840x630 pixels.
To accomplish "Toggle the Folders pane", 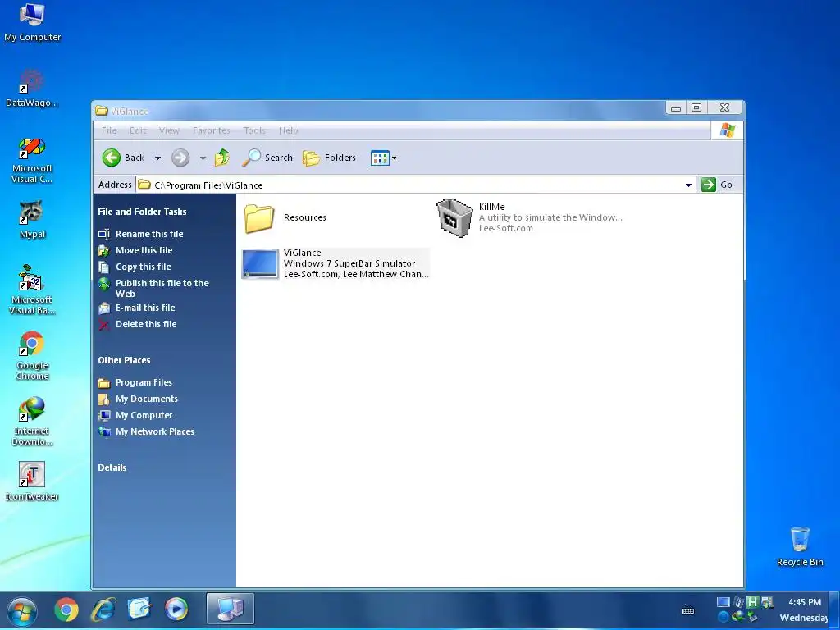I will point(329,157).
